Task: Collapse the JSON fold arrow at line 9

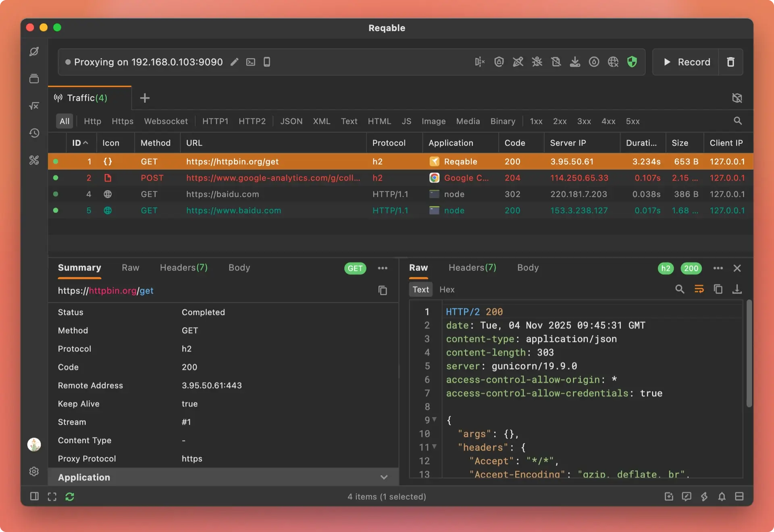Action: coord(435,420)
